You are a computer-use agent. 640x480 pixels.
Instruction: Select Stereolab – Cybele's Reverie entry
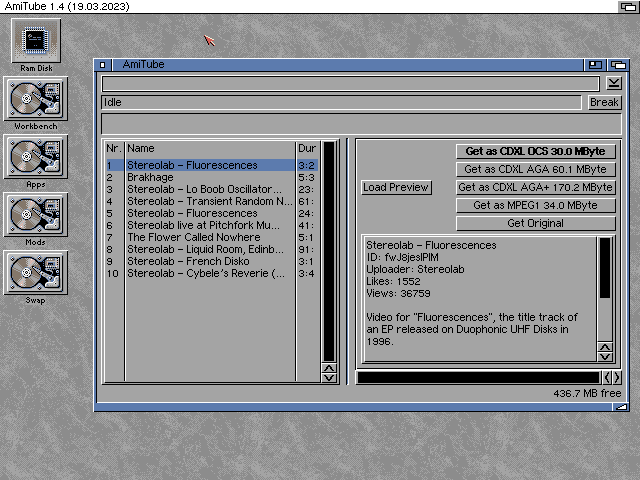point(212,273)
